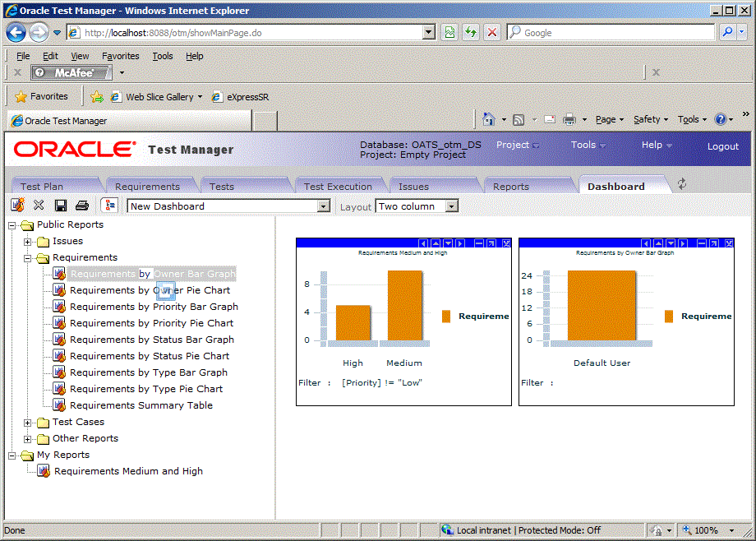The height and width of the screenshot is (541, 756).
Task: Pop out Requirements by Owner Bar Graph panel
Action: coord(714,243)
